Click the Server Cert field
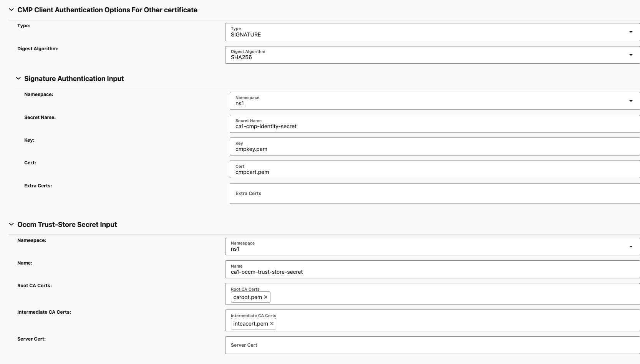This screenshot has height=364, width=640. [384, 345]
